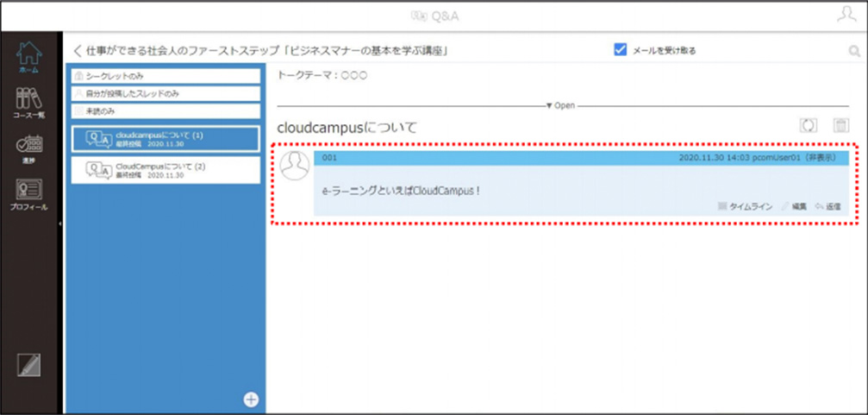Screen dimensions: 868x415
Task: Open the course list (コース一覧) icon
Action: tap(28, 103)
